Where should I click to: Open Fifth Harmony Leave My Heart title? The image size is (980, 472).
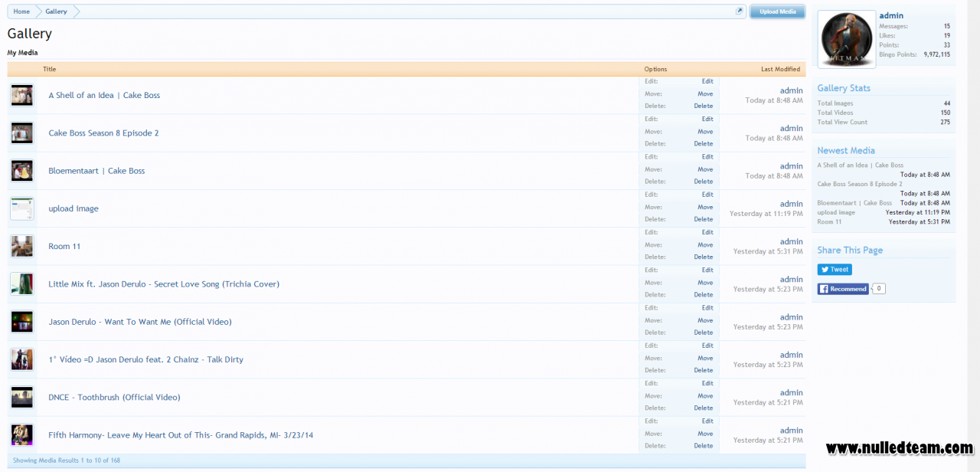(181, 435)
